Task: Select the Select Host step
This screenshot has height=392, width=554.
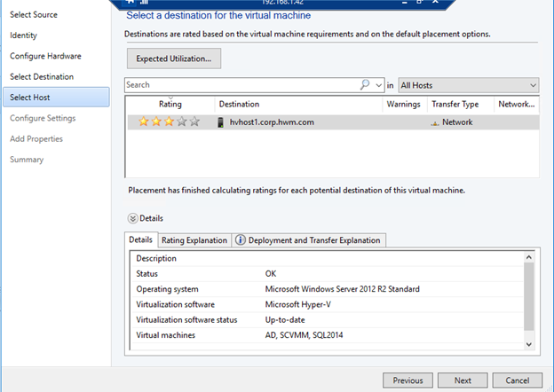Action: point(56,97)
